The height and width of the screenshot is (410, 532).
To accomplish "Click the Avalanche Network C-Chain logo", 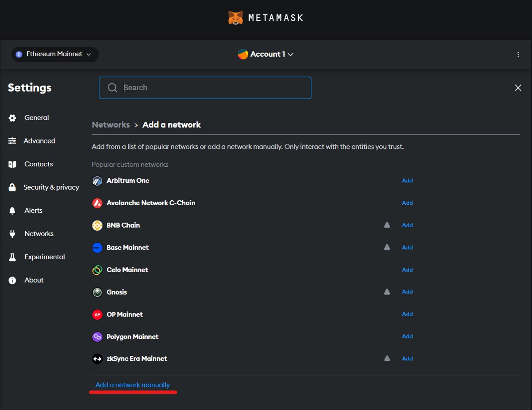I will click(x=97, y=203).
